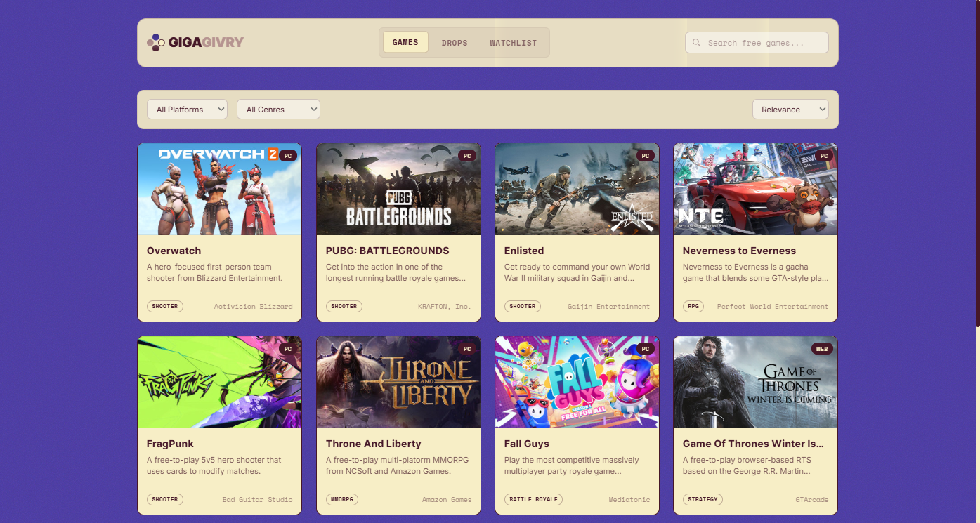The height and width of the screenshot is (523, 980).
Task: Click the MMORPG tag on Throne And Liberty
Action: click(342, 499)
